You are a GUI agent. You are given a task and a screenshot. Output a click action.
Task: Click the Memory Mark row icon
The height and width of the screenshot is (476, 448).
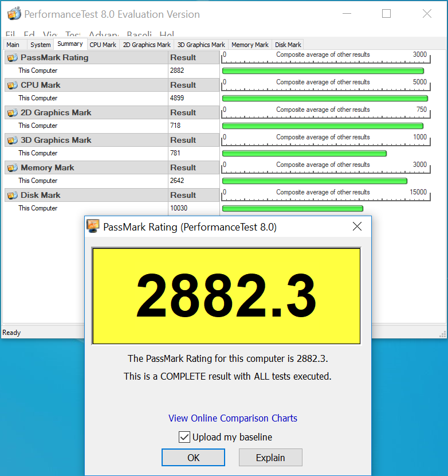[13, 168]
